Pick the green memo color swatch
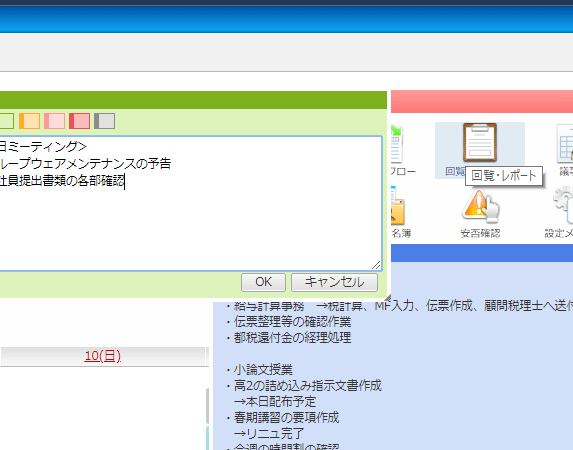 pos(7,121)
